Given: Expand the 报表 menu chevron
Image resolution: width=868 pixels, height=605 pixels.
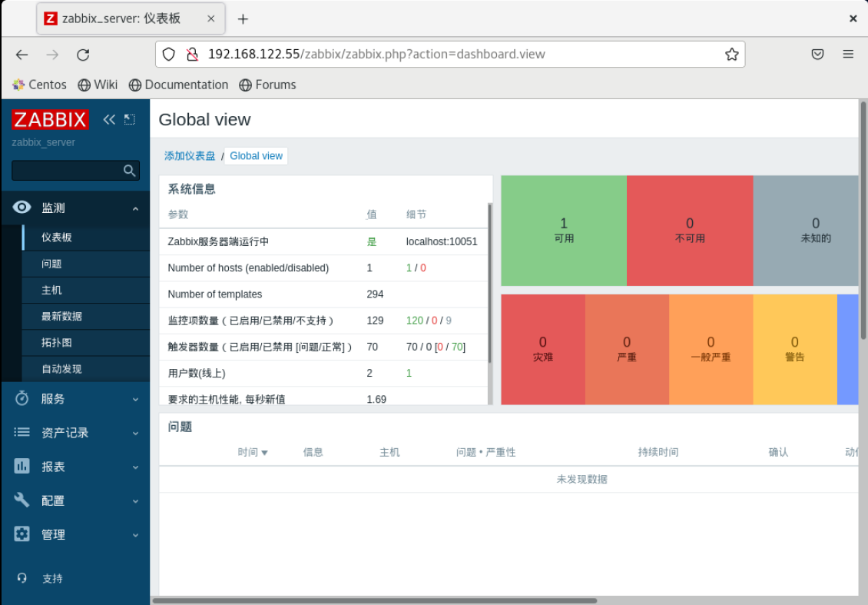Looking at the screenshot, I should click(136, 467).
